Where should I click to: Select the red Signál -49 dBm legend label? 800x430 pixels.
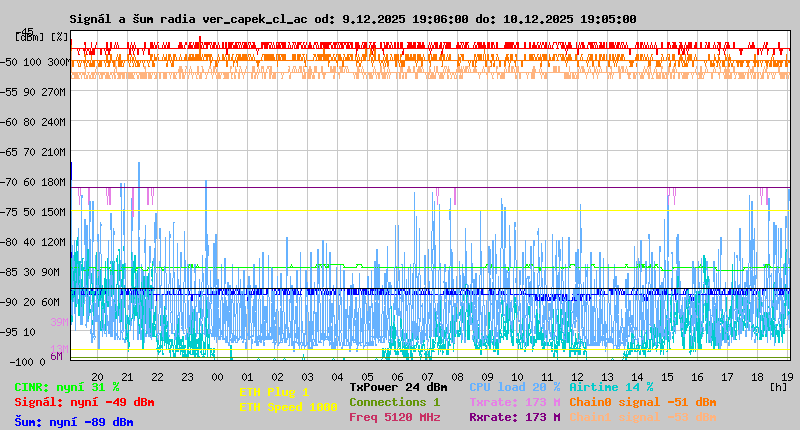[x=84, y=402]
